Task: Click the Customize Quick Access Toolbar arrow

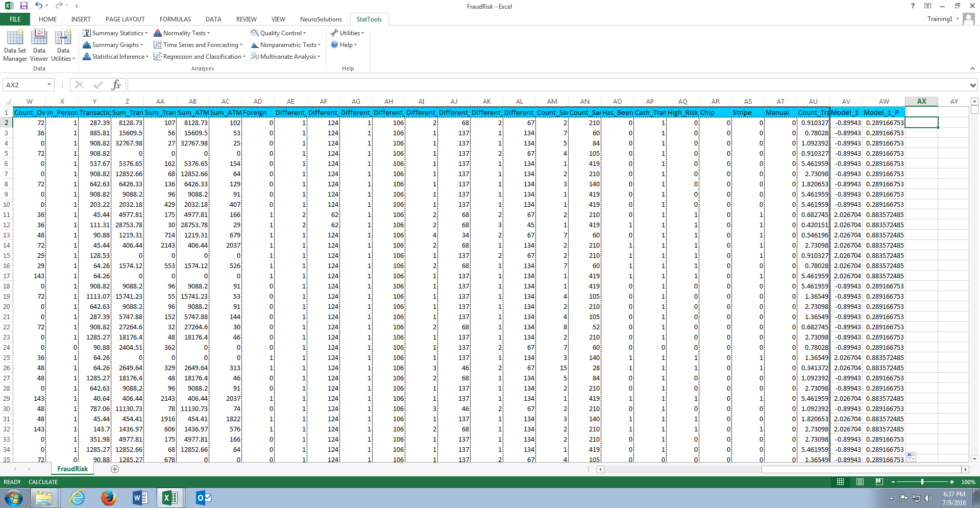Action: tap(77, 6)
